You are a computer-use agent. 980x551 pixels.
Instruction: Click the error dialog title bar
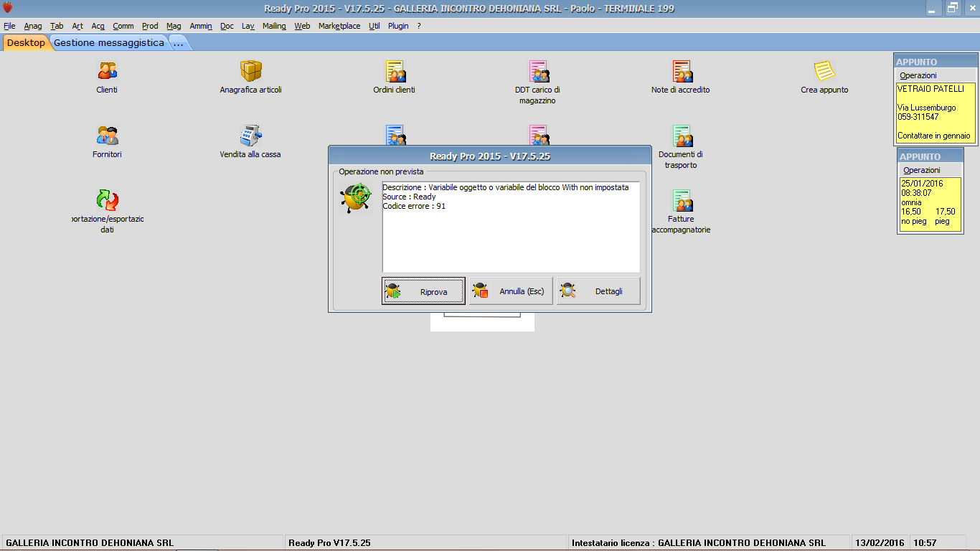tap(490, 156)
